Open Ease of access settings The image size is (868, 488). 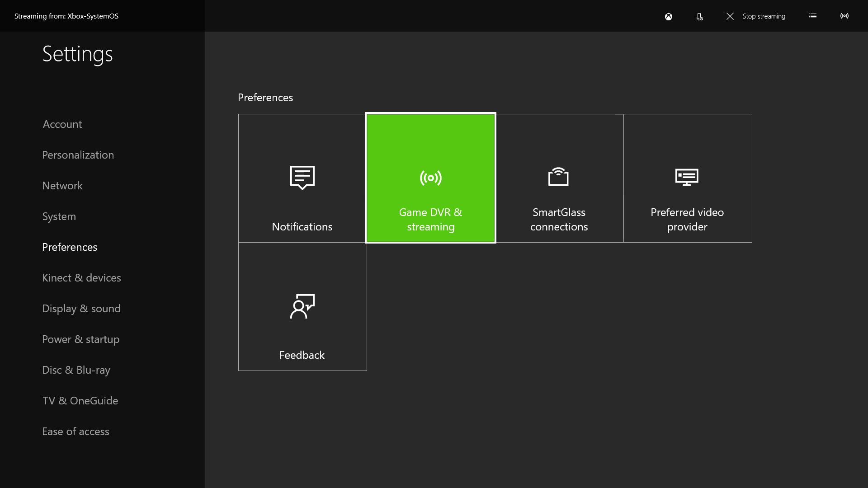(75, 432)
